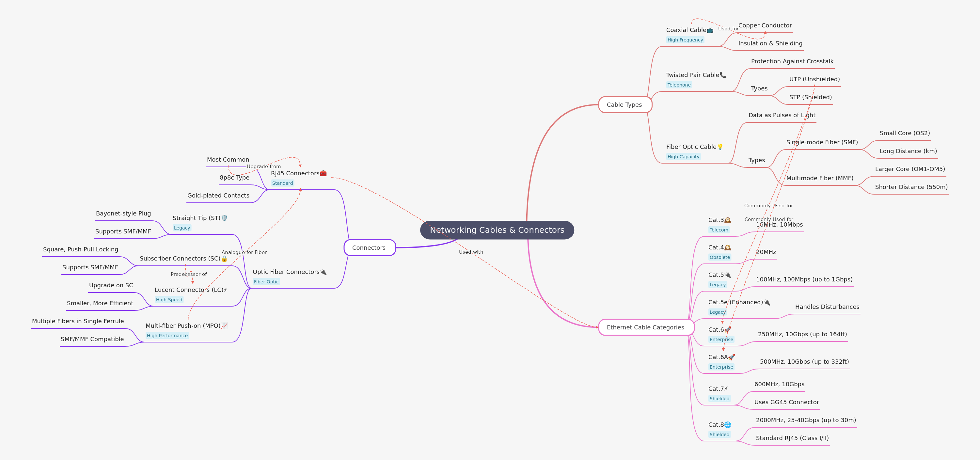Screen dimensions: 980x460
Task: Click the light bulb icon on Fiber Optic Cable
Action: [720, 147]
